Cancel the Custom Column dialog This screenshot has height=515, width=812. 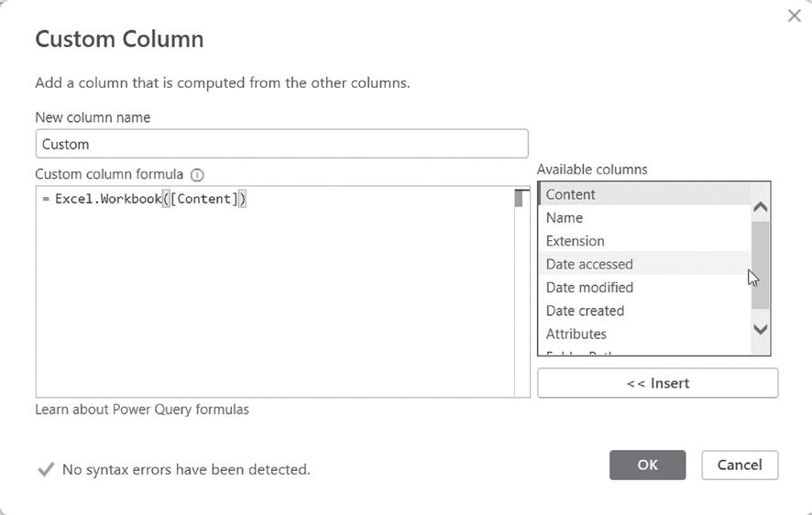(740, 465)
